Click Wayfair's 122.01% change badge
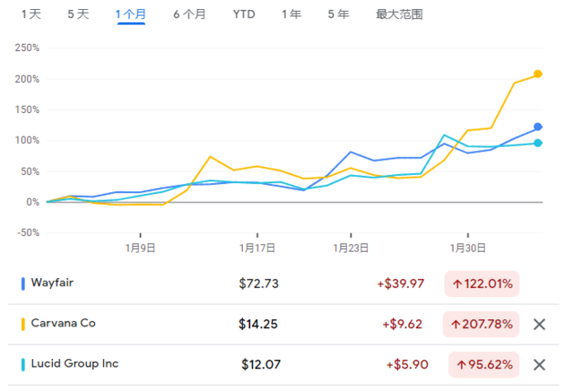Image resolution: width=574 pixels, height=392 pixels. click(482, 284)
